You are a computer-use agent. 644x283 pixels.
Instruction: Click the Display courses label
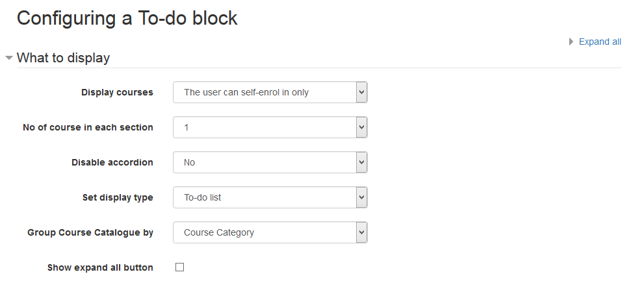tap(117, 92)
